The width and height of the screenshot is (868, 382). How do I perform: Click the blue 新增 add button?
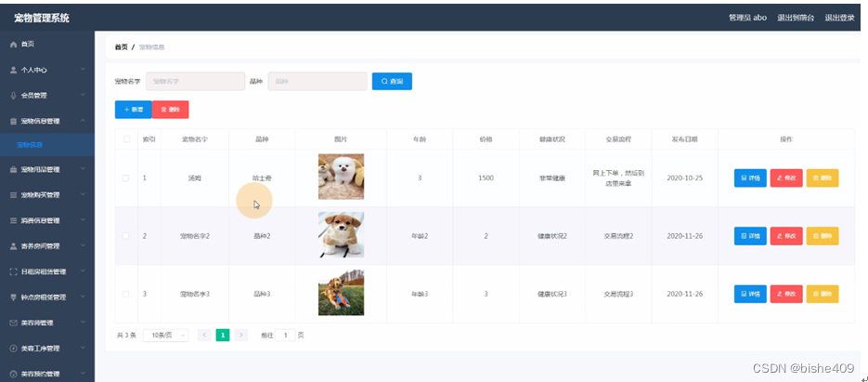click(134, 110)
